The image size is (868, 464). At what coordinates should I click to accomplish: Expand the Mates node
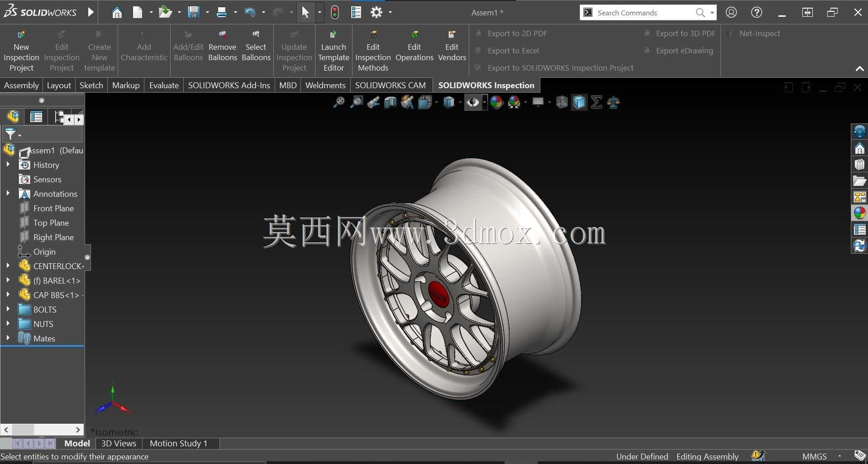[x=8, y=338]
